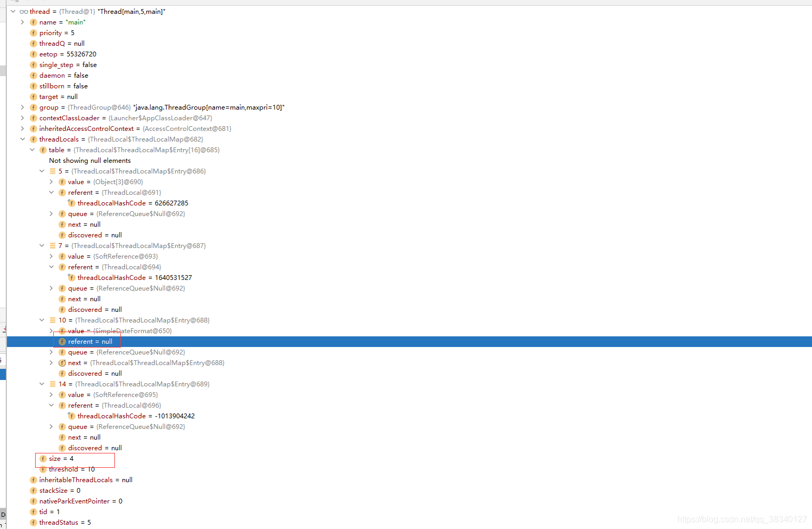The image size is (812, 529).
Task: Click the watch icon beside the thread variable
Action: tap(23, 11)
